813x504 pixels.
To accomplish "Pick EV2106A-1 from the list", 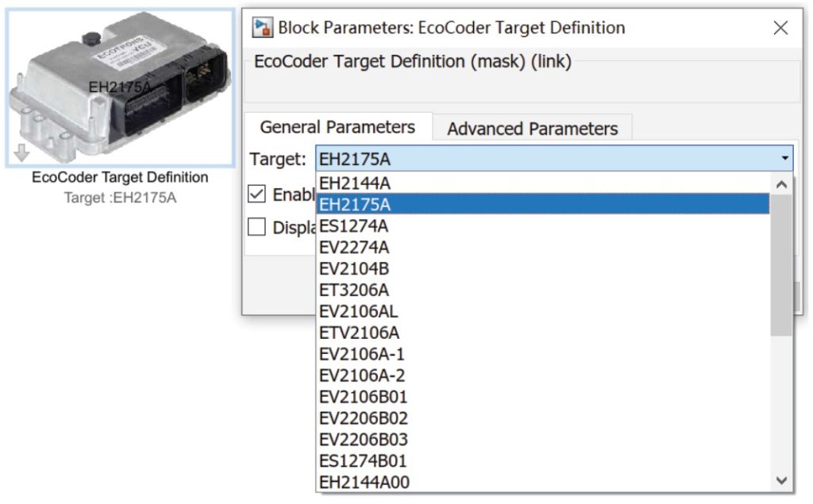I will 543,354.
